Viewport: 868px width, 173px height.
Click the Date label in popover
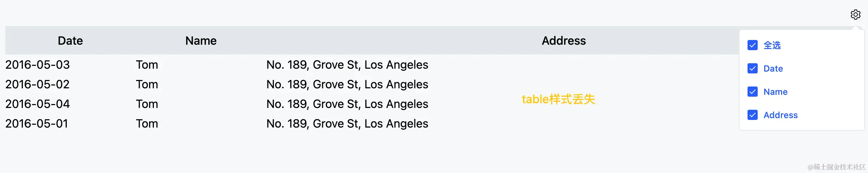pyautogui.click(x=773, y=68)
